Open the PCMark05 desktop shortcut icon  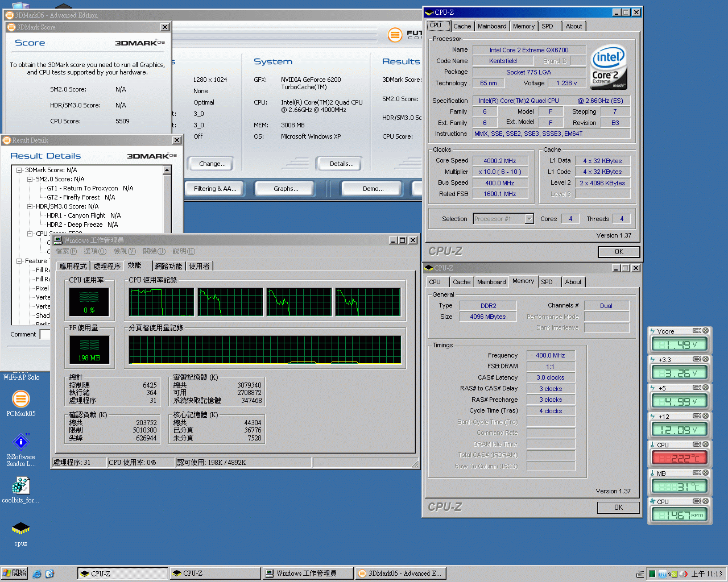(x=21, y=399)
